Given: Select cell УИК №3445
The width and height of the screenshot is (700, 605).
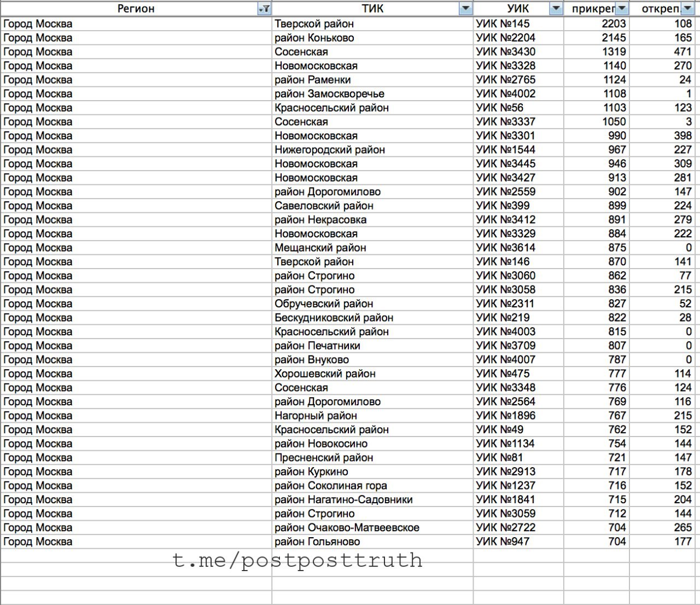Looking at the screenshot, I should pos(518,164).
